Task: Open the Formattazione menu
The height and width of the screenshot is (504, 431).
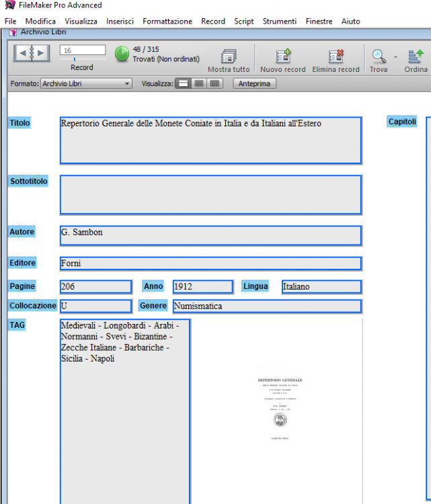Action: (167, 22)
